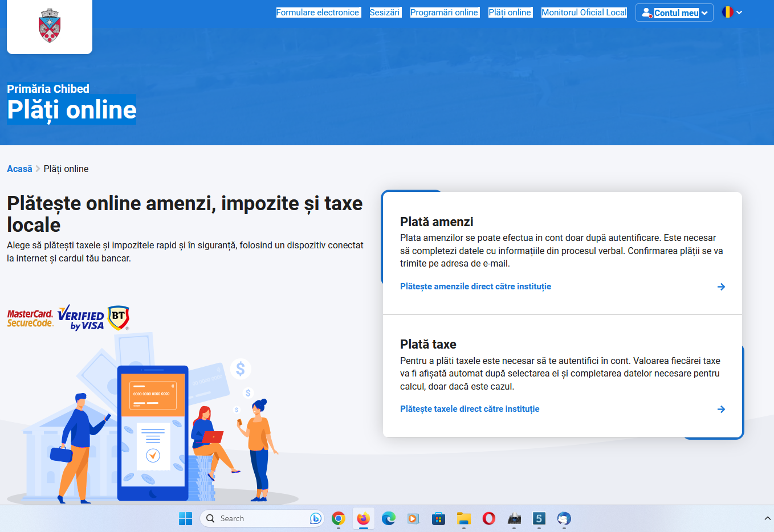Expand the Contul meu account dropdown

click(675, 13)
